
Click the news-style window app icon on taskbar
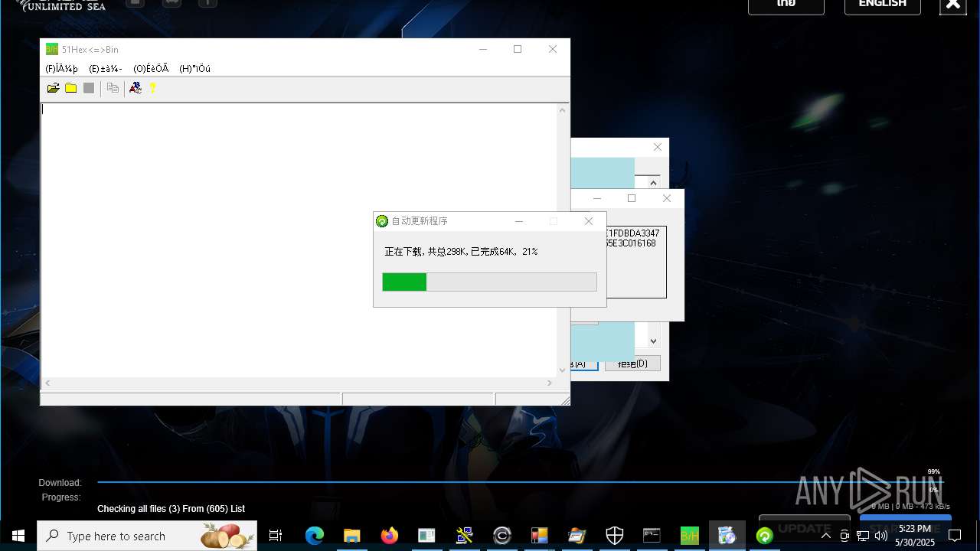426,536
